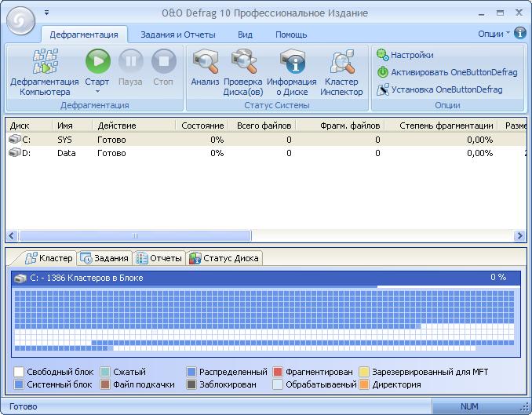This screenshot has width=532, height=415.
Task: Sort by Действие column header
Action: (133, 126)
